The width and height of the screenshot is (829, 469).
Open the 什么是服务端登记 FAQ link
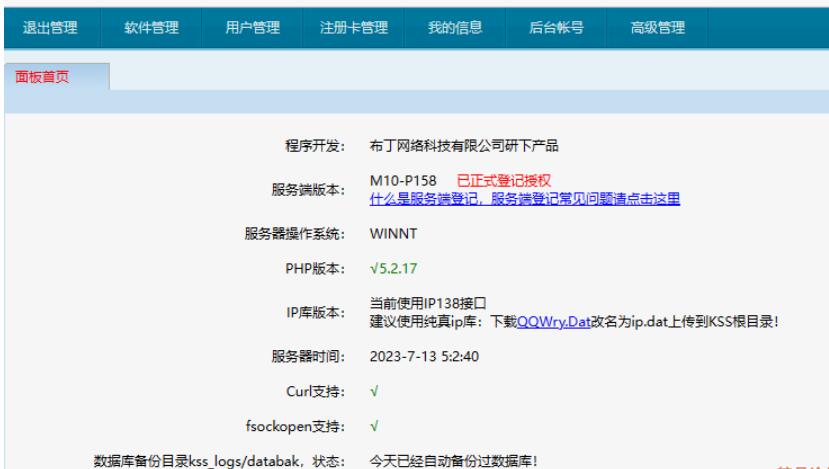coord(524,199)
